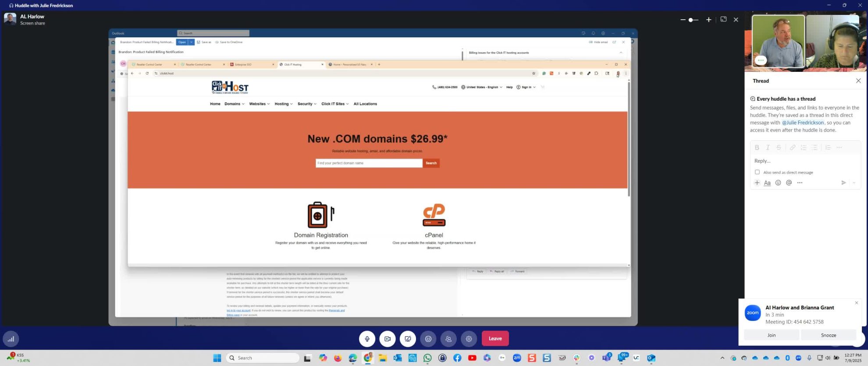
Task: Open Microsoft Teams from the taskbar
Action: click(606, 358)
